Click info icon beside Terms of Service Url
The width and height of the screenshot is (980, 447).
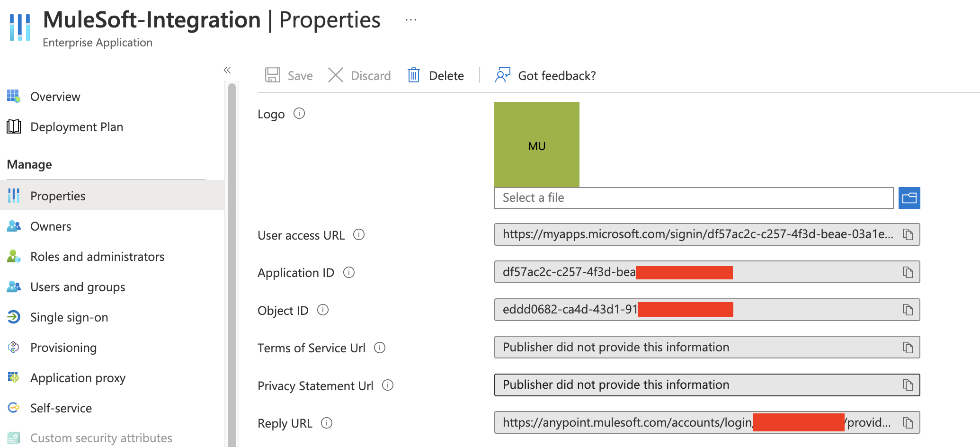380,348
